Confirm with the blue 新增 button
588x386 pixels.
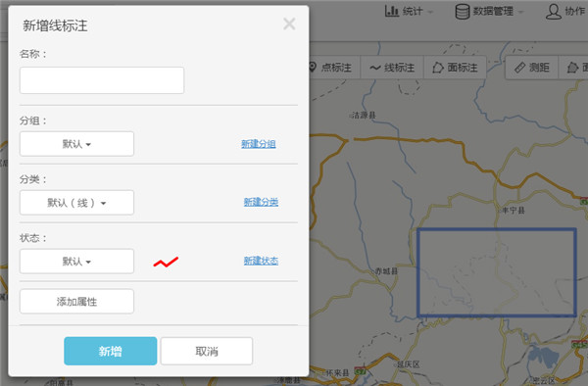[x=110, y=351]
